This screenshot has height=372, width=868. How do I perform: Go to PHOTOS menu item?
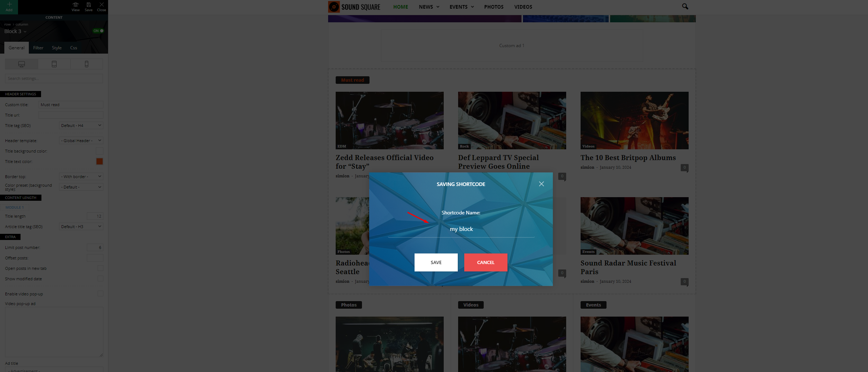coord(494,7)
